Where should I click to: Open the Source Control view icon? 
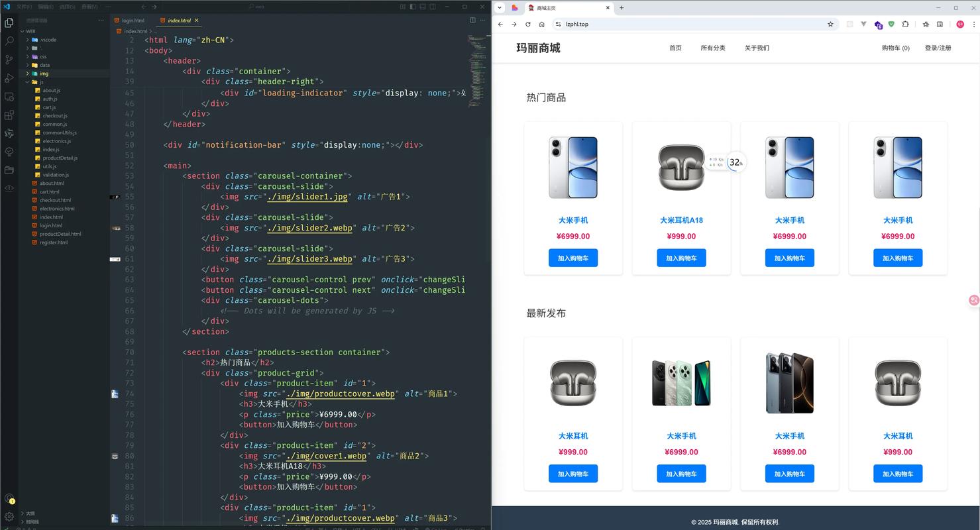(9, 59)
